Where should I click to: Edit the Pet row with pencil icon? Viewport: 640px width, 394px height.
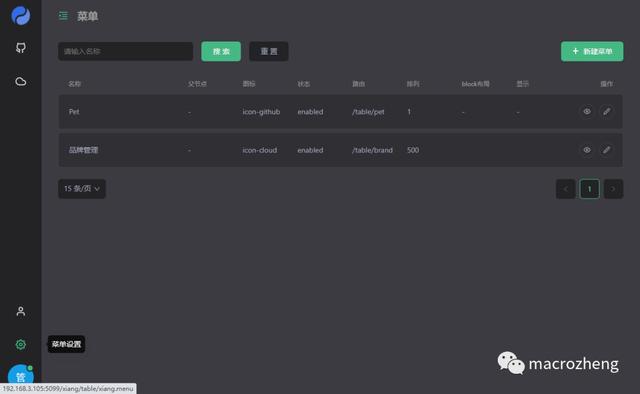point(607,111)
